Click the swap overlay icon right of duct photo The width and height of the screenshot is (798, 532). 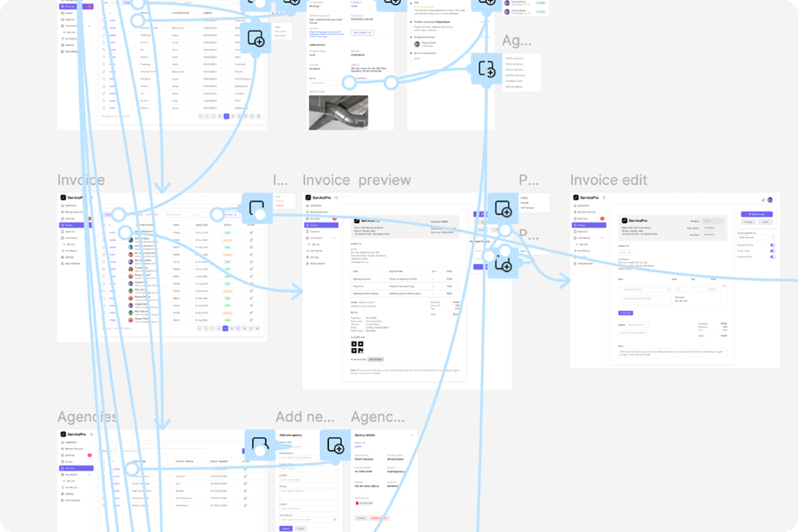[487, 69]
